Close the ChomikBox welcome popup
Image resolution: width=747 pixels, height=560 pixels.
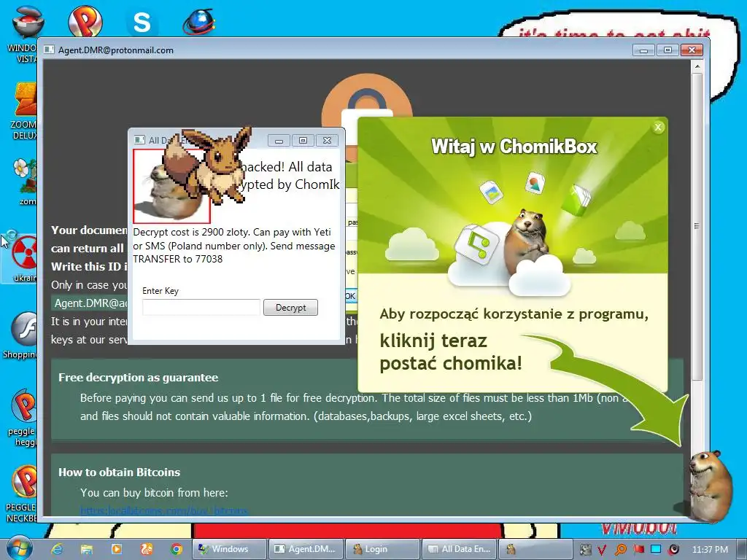658,127
